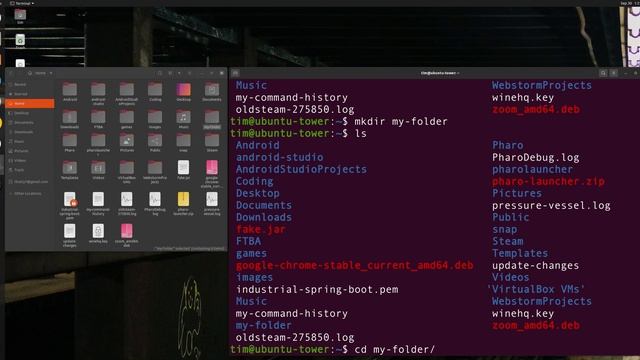This screenshot has width=640, height=360.
Task: Click the 'mkdir my-folder' command line text
Action: tap(401, 121)
